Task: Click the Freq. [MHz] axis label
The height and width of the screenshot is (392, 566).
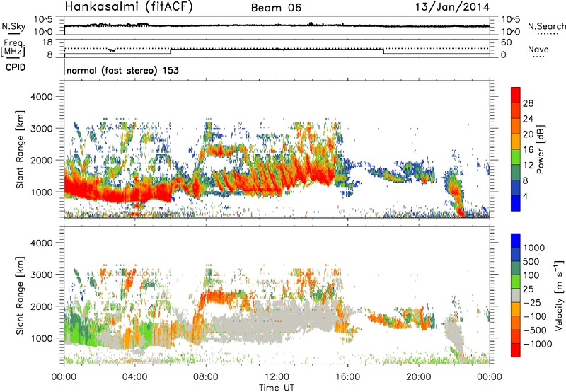Action: coord(13,47)
